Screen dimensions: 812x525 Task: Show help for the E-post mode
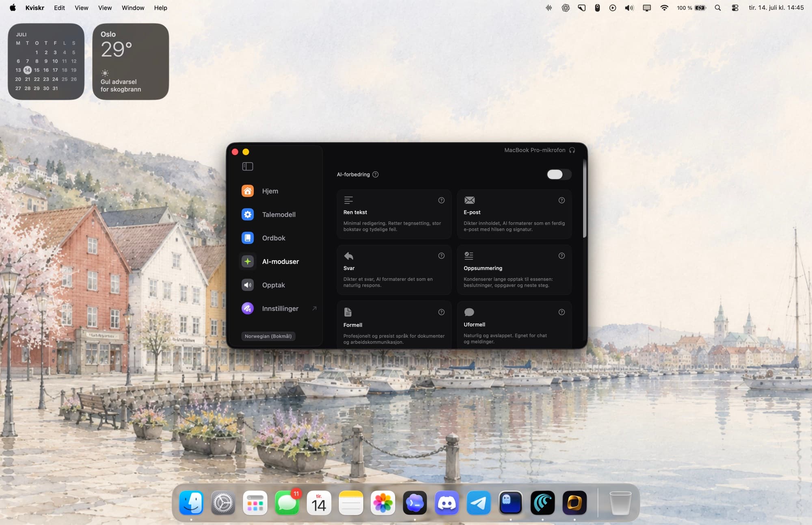point(561,200)
